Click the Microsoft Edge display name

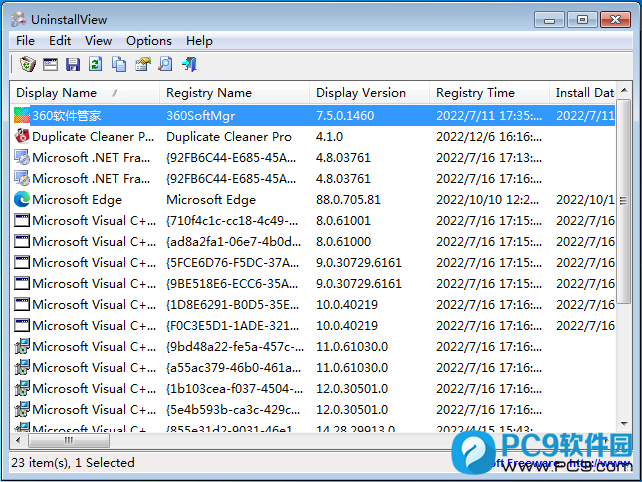click(77, 200)
